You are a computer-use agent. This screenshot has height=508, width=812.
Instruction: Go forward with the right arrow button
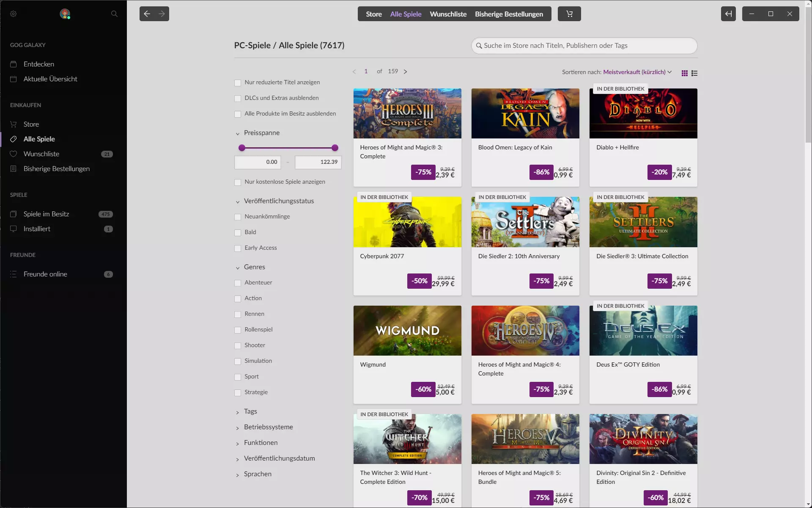[162, 14]
